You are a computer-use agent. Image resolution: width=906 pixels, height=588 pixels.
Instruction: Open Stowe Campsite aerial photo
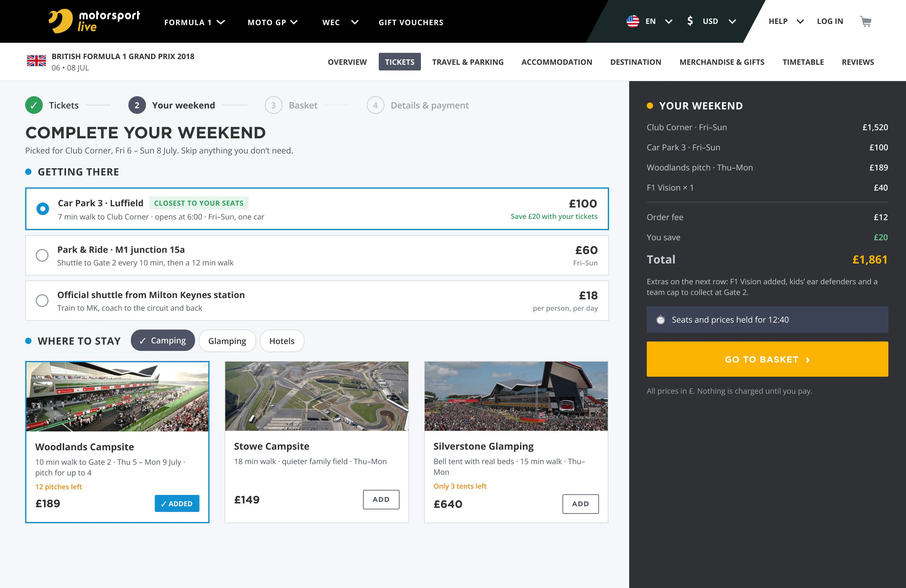tap(316, 396)
